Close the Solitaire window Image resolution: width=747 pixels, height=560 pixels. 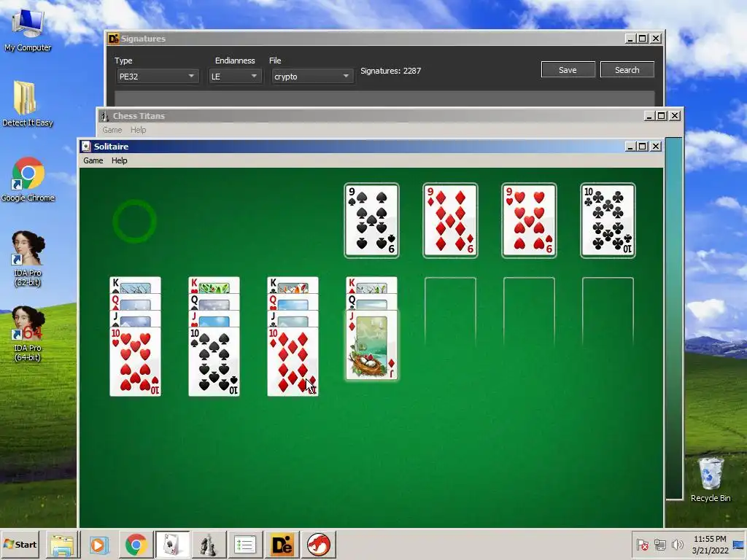click(x=656, y=146)
